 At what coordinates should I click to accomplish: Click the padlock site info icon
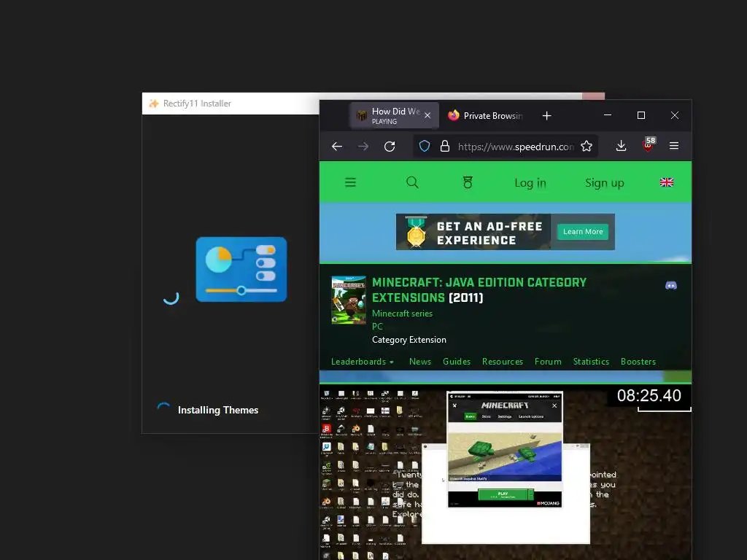(444, 146)
